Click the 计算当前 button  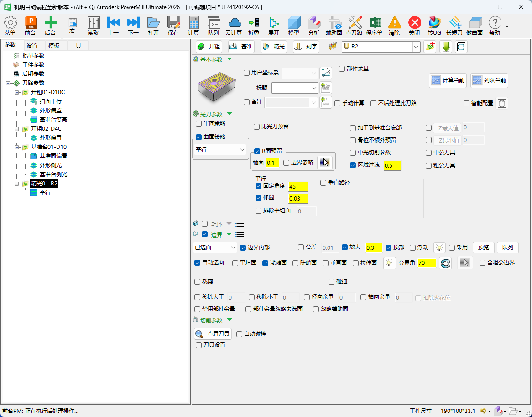pyautogui.click(x=448, y=80)
